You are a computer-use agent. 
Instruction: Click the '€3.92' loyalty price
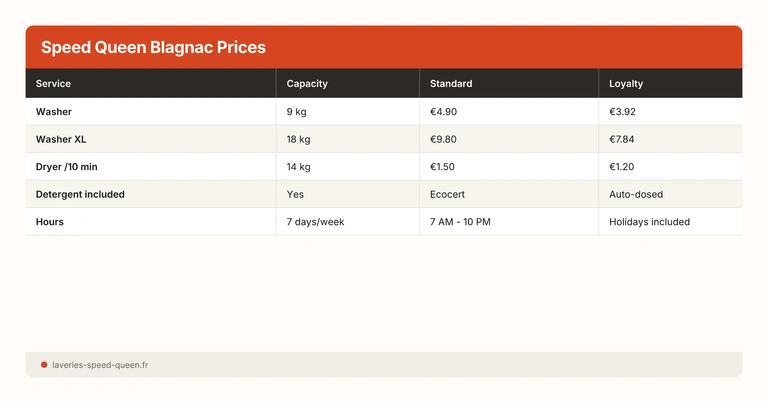622,112
